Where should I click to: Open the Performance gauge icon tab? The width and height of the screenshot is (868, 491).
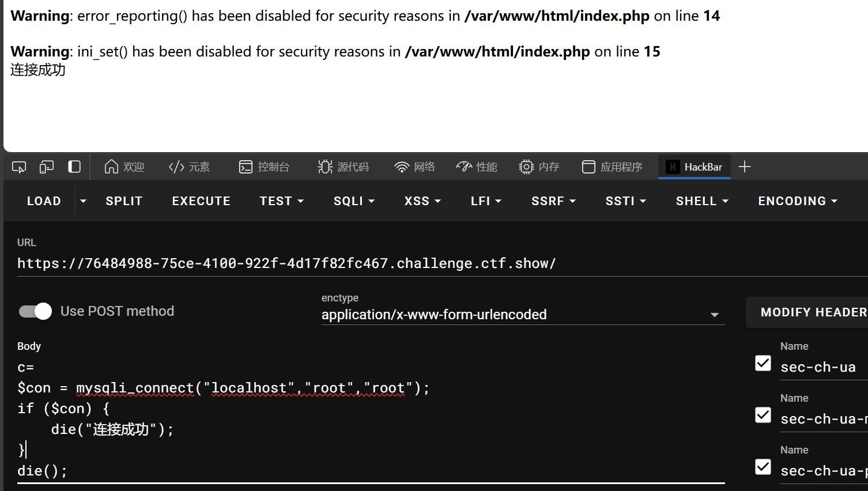[x=476, y=167]
